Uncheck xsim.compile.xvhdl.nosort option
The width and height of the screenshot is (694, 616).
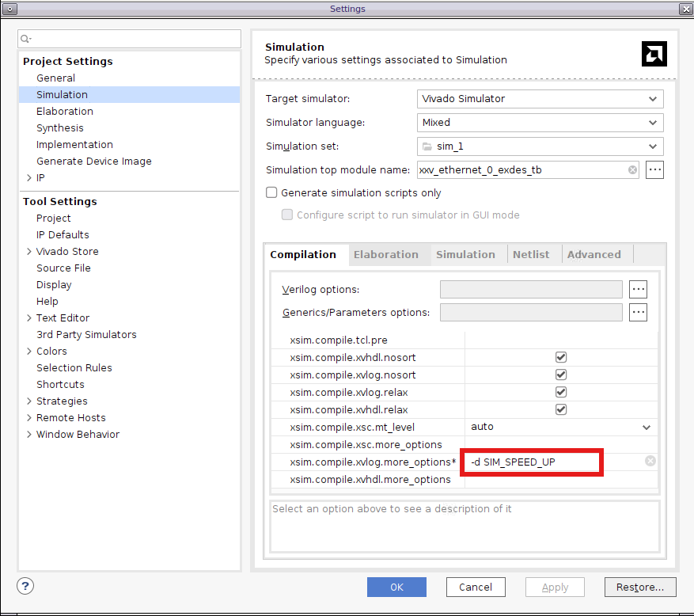pos(561,357)
